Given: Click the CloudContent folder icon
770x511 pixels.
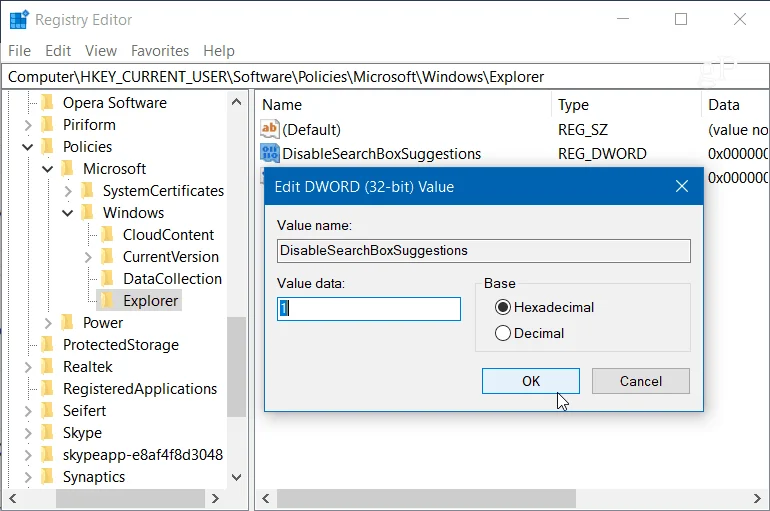Looking at the screenshot, I should coord(107,235).
